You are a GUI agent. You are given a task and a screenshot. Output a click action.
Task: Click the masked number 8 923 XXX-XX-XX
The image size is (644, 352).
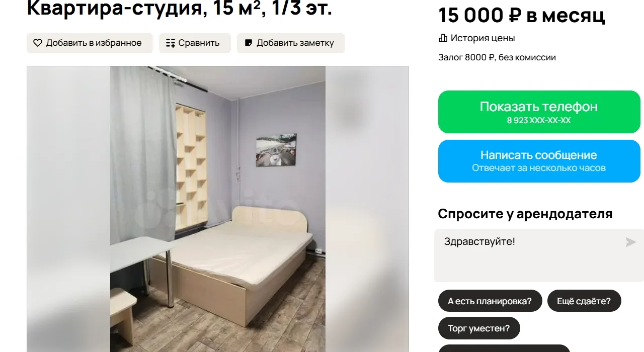click(x=539, y=121)
